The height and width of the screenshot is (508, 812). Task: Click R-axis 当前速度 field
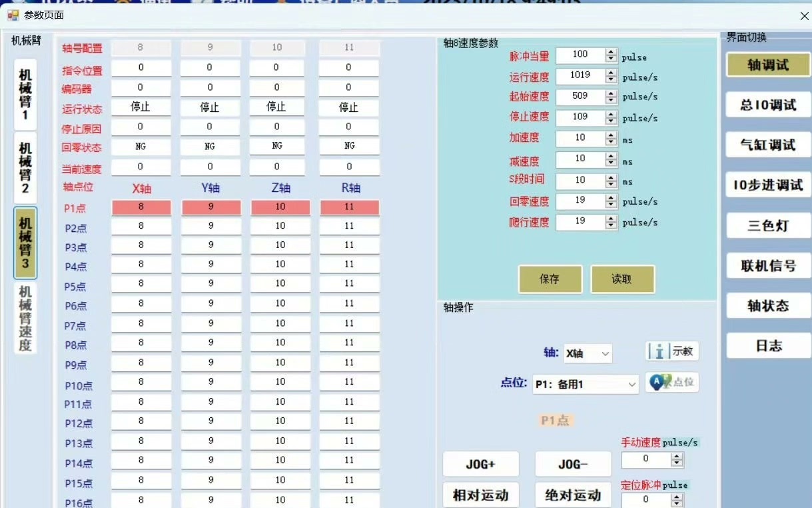(x=349, y=167)
